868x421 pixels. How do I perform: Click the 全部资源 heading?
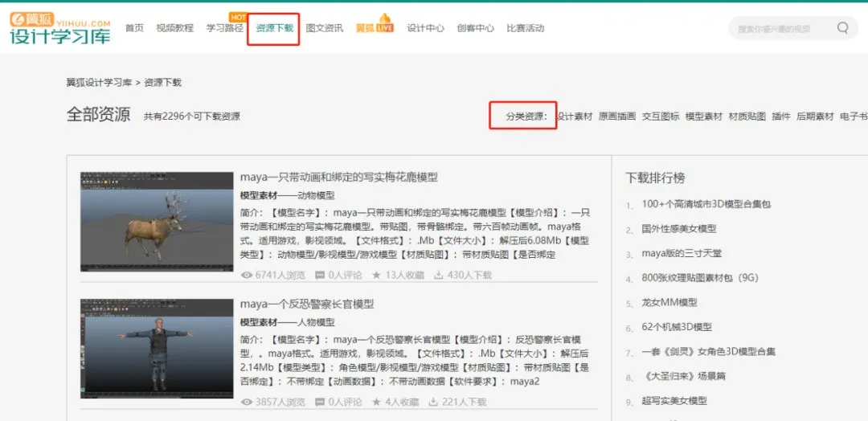tap(99, 115)
